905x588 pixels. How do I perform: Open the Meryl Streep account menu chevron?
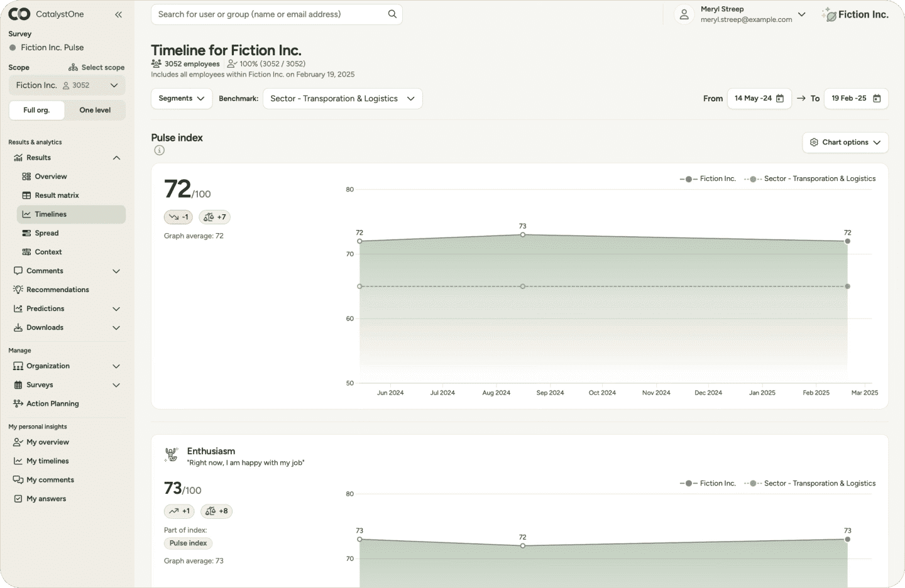[x=802, y=14]
